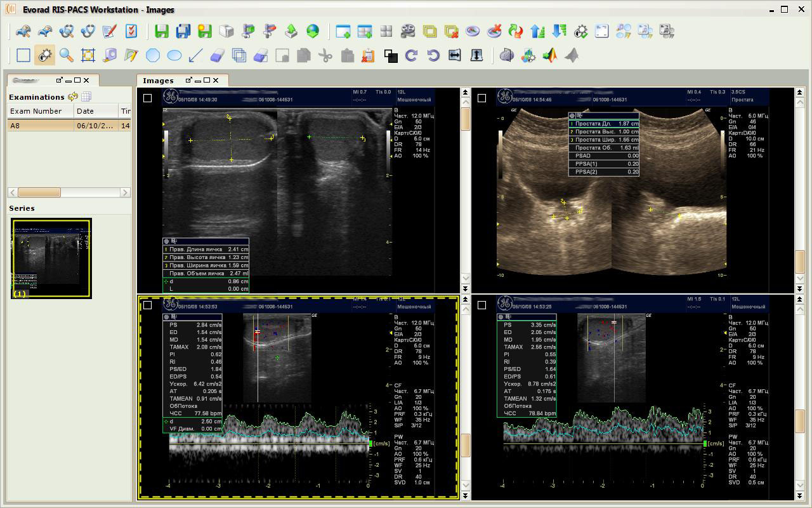The image size is (812, 508).
Task: Activate the window level brightness tool
Action: [x=44, y=55]
